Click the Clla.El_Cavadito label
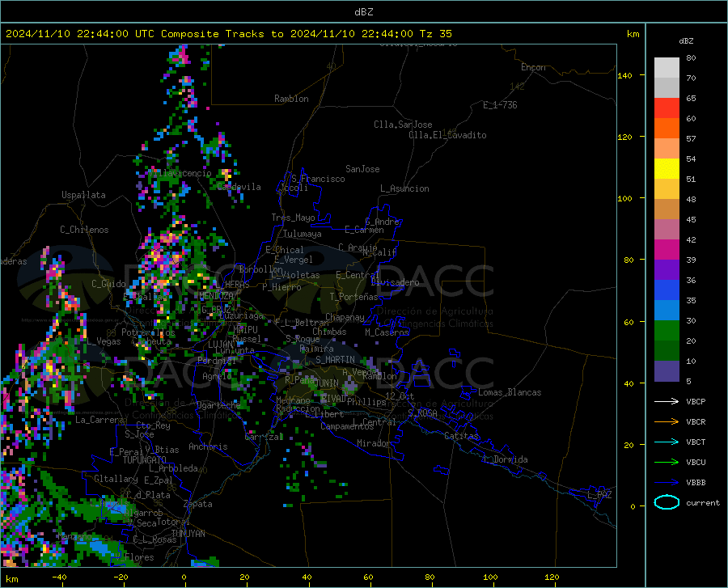Screen dimensions: 728x588 [x=447, y=135]
